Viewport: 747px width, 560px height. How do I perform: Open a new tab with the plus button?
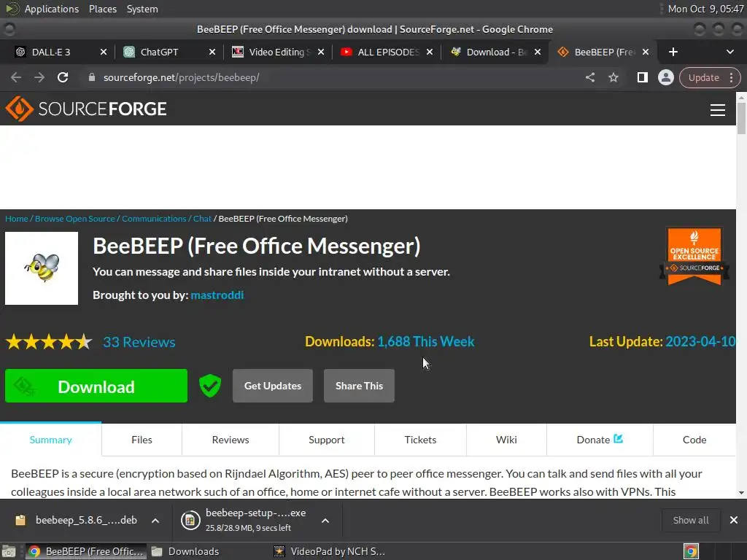tap(673, 52)
